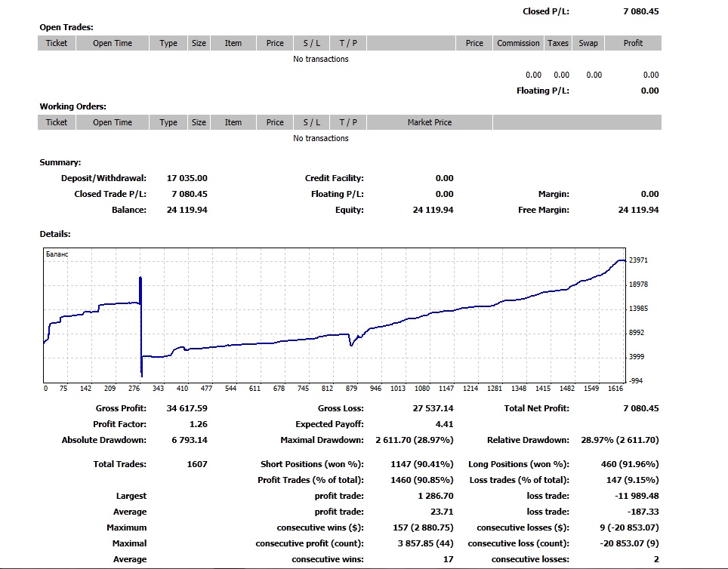Click the Free Margin value in Summary
The height and width of the screenshot is (569, 728).
(x=638, y=210)
